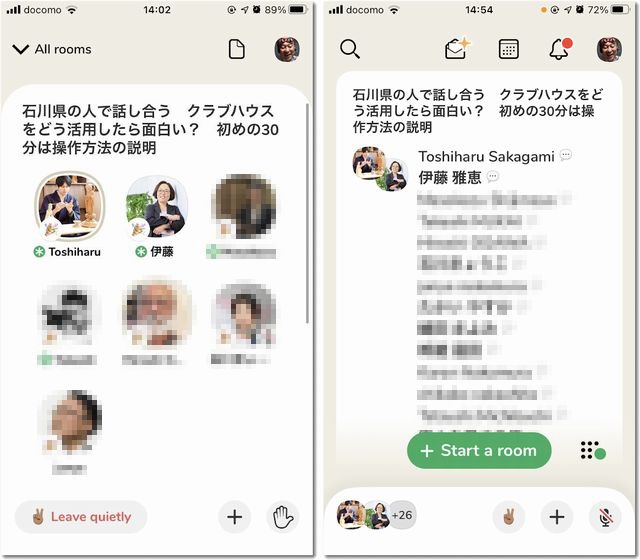640x560 pixels.
Task: Tap plus icon to invite in room
Action: coord(235,516)
